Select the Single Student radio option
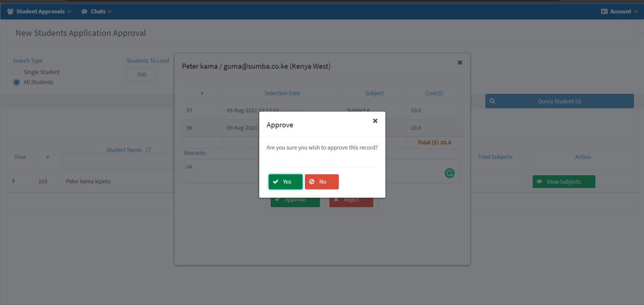 [x=16, y=72]
